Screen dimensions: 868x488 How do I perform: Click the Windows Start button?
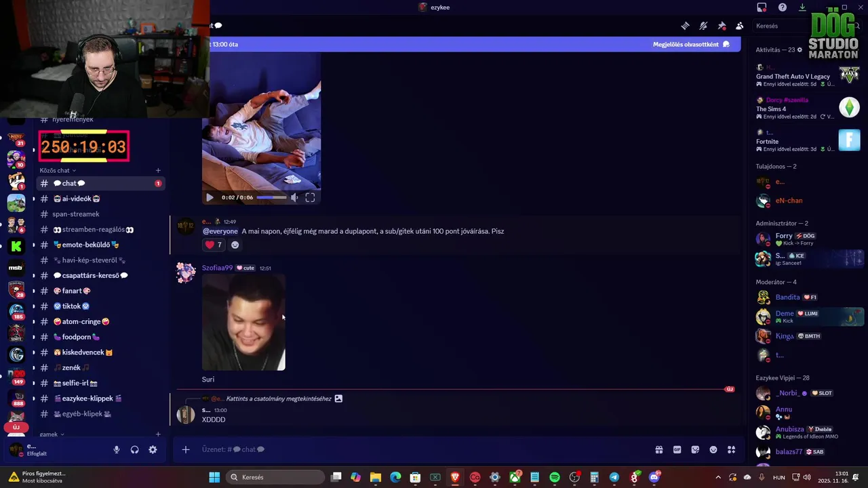click(214, 477)
